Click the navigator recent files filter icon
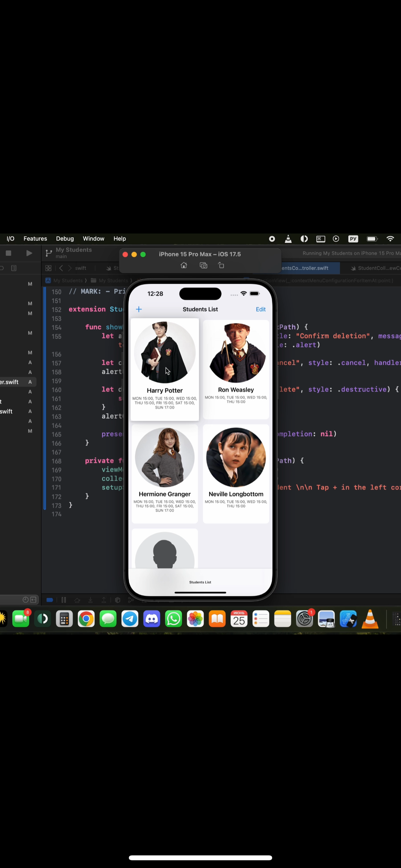Screen dimensions: 401x868 click(x=25, y=600)
